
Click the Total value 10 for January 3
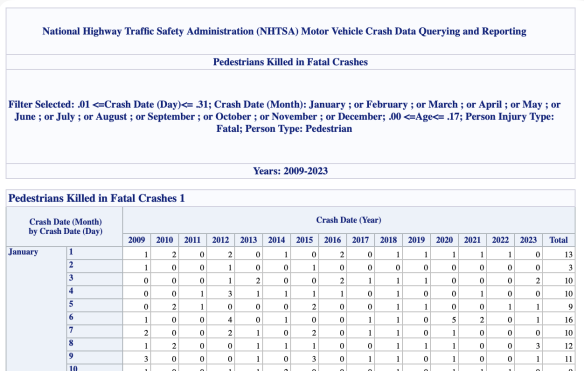coord(568,280)
